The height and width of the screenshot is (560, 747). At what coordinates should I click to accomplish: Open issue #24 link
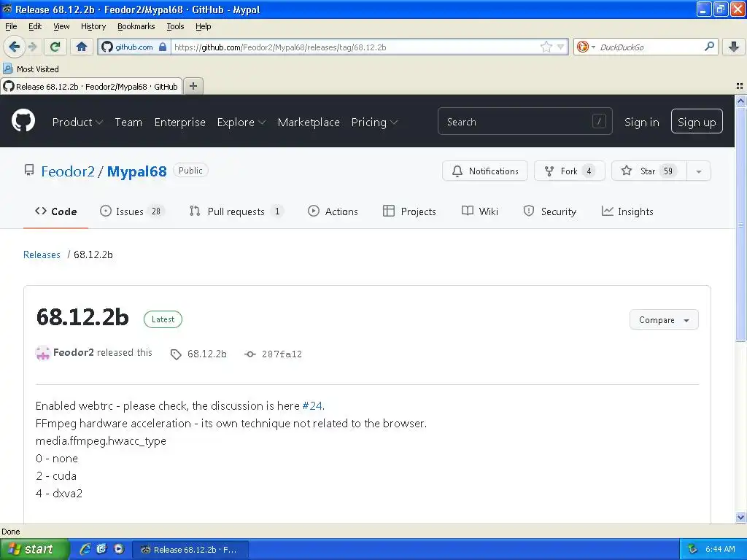click(x=312, y=406)
